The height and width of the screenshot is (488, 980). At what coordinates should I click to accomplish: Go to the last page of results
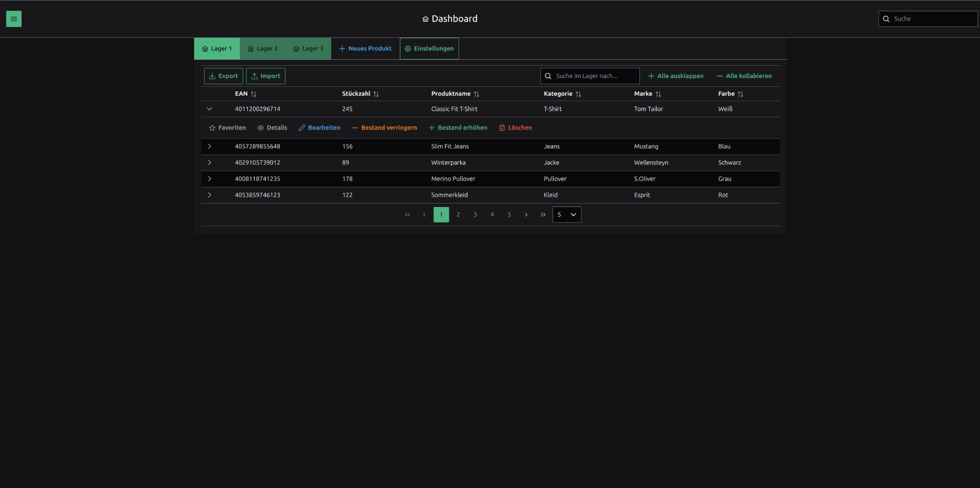point(543,215)
